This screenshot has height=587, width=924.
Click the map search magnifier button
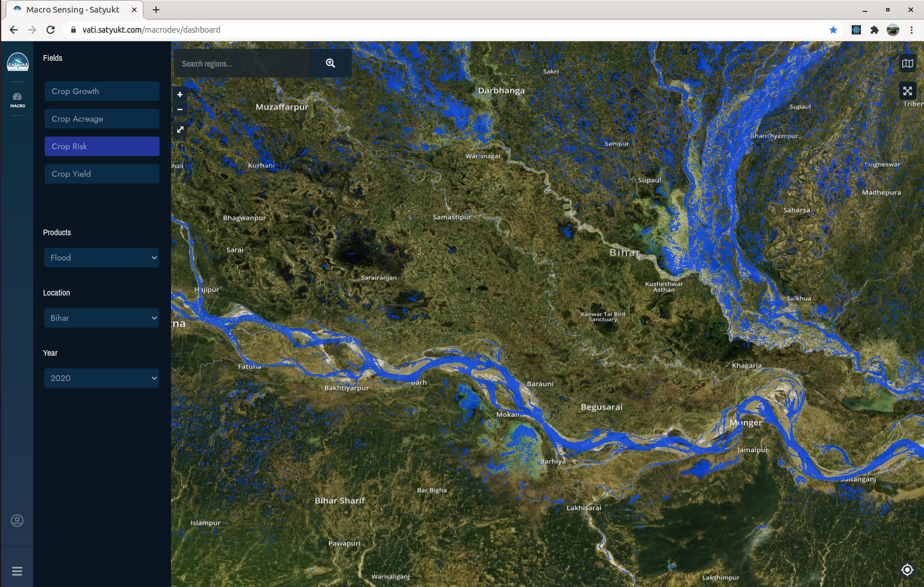(330, 63)
